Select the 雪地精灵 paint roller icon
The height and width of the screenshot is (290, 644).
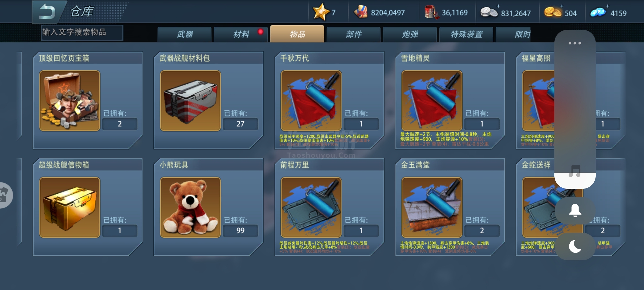point(432,101)
